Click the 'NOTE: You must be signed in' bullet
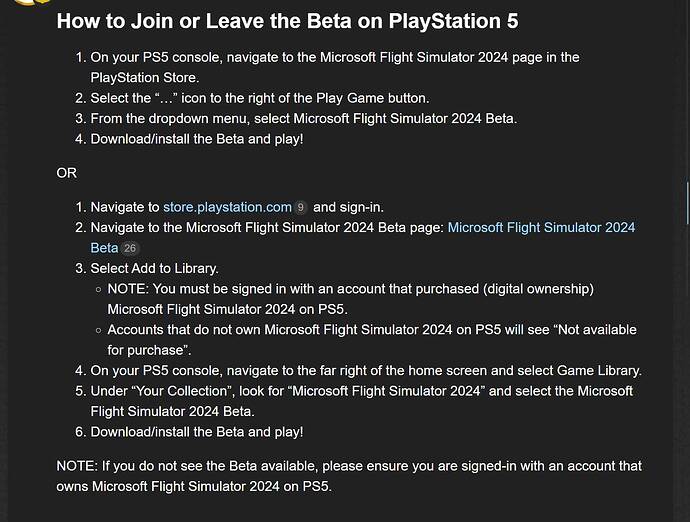Image resolution: width=690 pixels, height=522 pixels. (351, 299)
